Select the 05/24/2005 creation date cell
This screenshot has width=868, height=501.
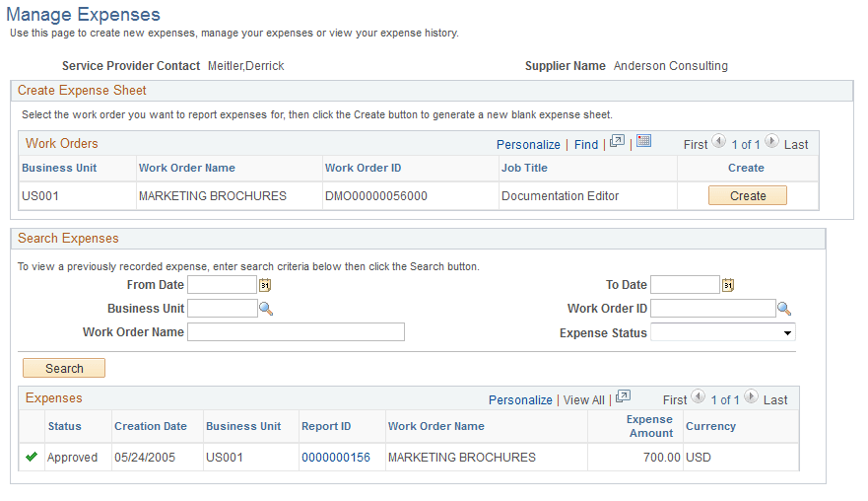[x=145, y=458]
